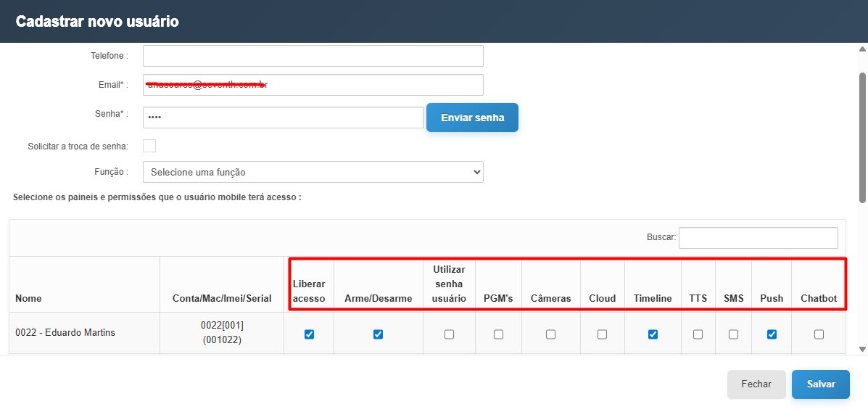Enable Câmeras access for Eduardo Martins
This screenshot has height=412, width=868.
pos(550,334)
